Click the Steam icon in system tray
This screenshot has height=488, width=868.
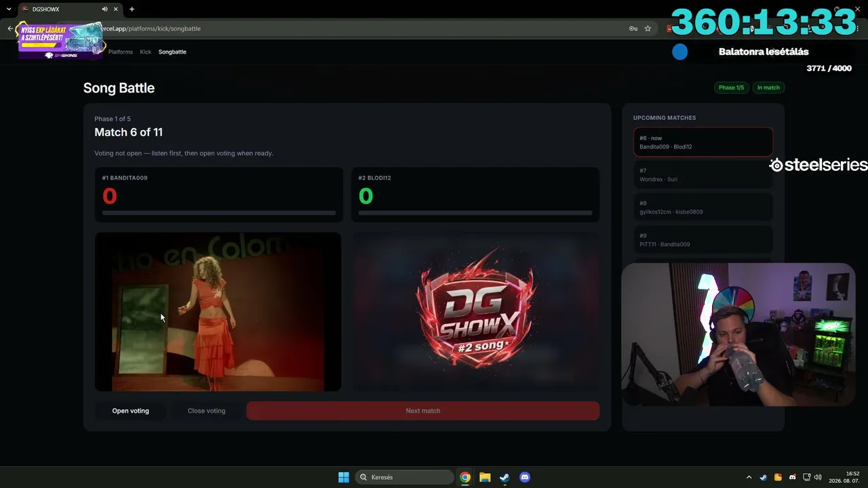click(x=764, y=477)
